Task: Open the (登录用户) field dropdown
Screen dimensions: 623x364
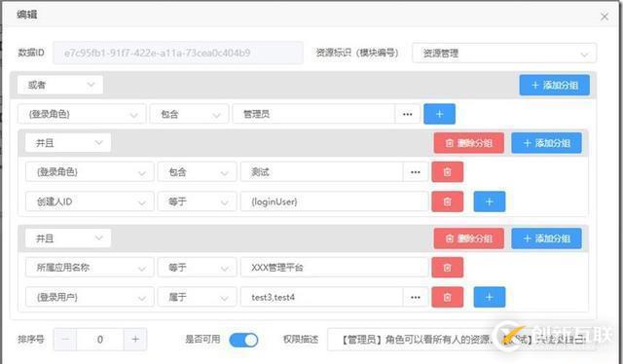Action: pyautogui.click(x=90, y=297)
